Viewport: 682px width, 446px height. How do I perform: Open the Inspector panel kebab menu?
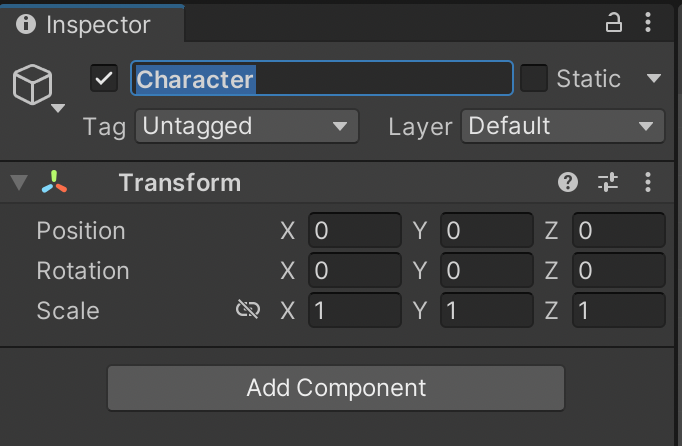649,23
